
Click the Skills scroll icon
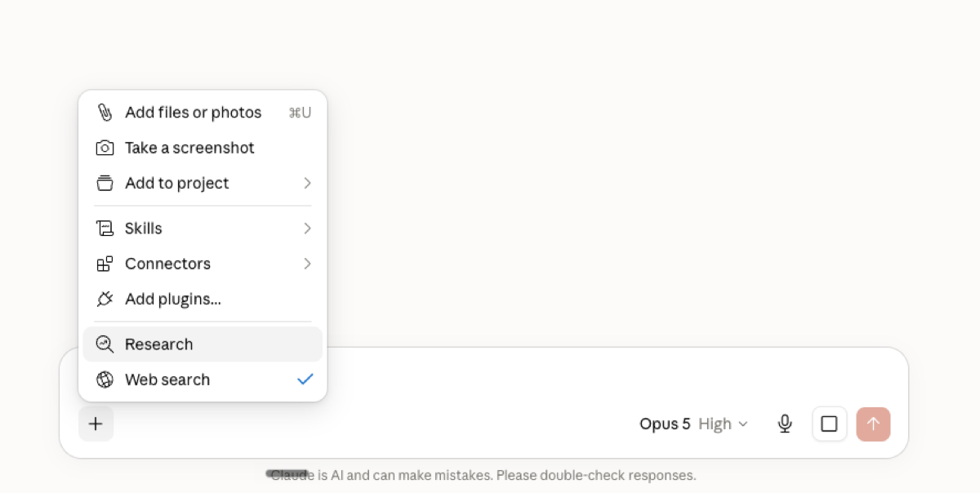(105, 229)
